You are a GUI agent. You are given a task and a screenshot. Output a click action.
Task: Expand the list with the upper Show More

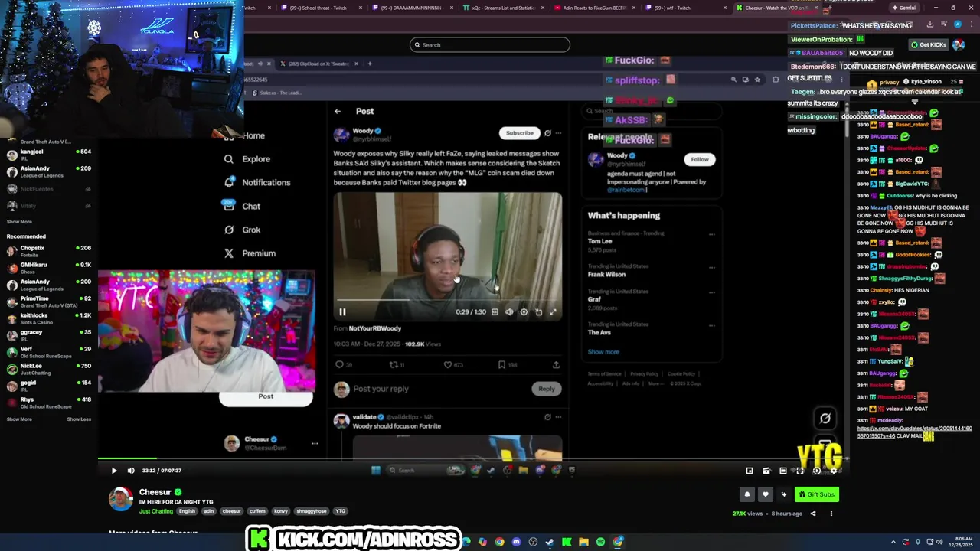[19, 222]
